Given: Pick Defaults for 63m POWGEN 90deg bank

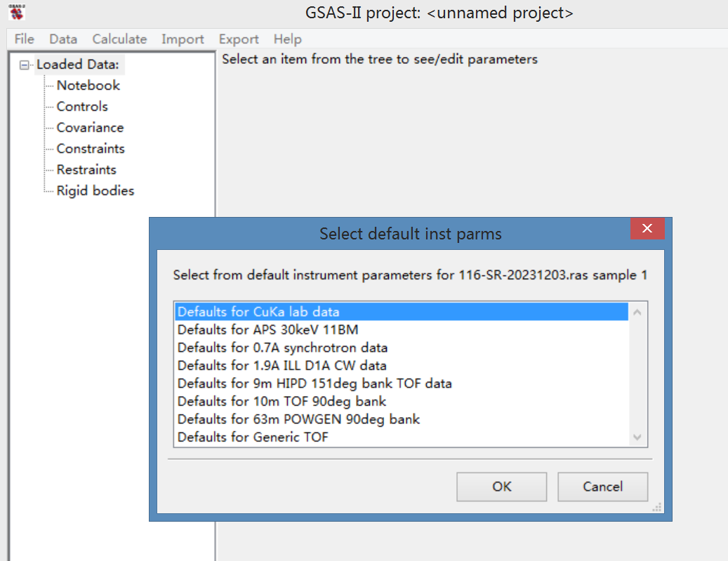Looking at the screenshot, I should 298,419.
